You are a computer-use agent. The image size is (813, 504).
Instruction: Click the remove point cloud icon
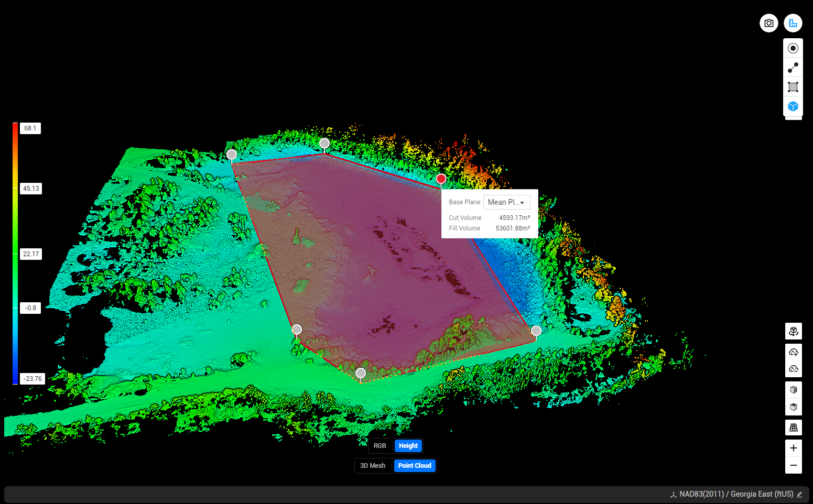[793, 368]
